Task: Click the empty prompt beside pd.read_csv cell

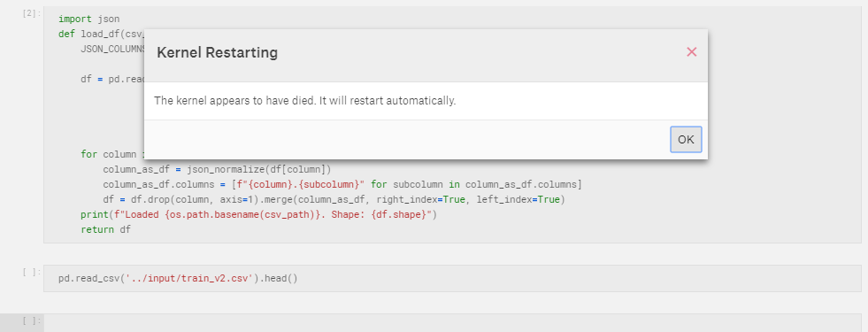Action: tap(31, 272)
